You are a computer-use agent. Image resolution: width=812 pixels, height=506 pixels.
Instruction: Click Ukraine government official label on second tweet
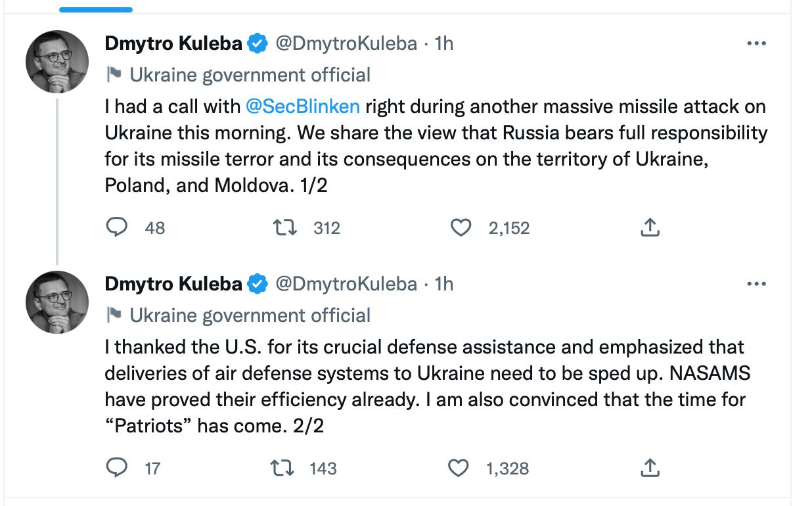pos(250,315)
